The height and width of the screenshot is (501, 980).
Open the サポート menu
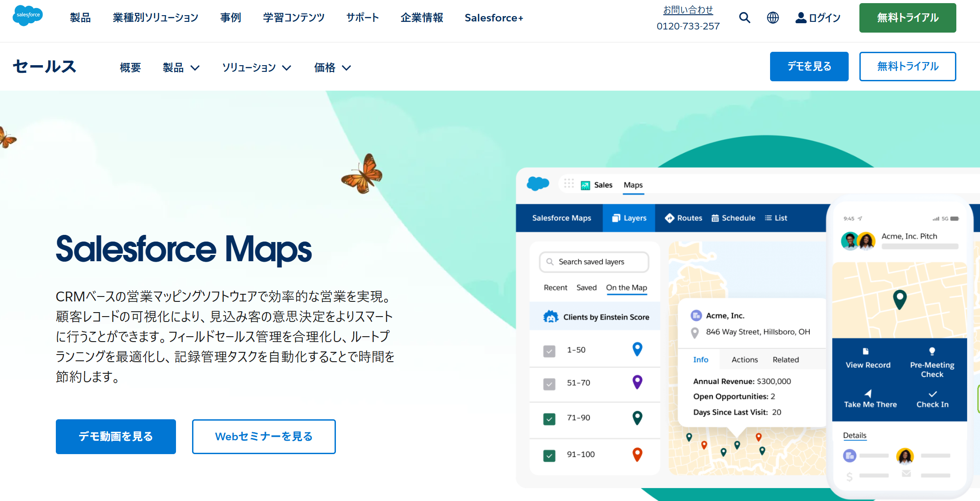tap(363, 17)
